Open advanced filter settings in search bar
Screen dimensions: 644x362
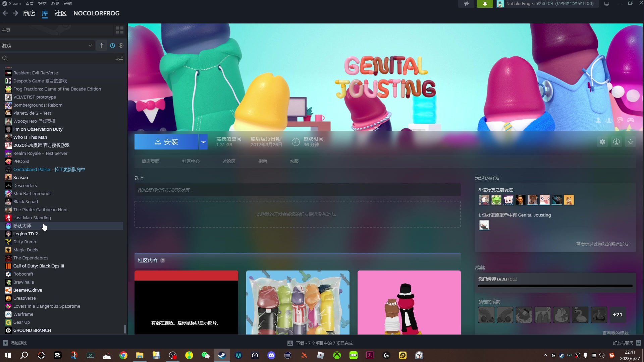(120, 58)
